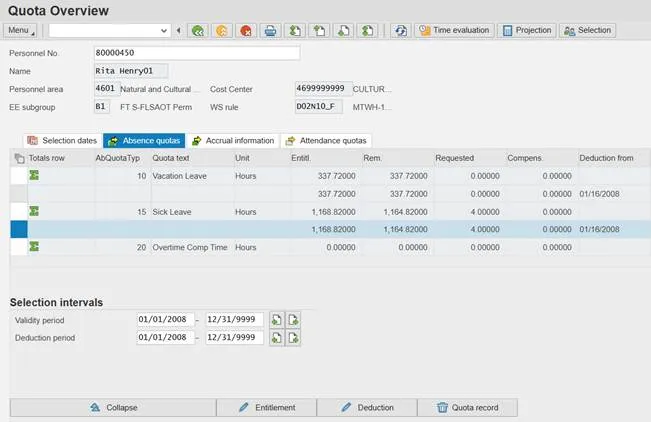Click the Print icon in toolbar
The height and width of the screenshot is (422, 651).
270,31
